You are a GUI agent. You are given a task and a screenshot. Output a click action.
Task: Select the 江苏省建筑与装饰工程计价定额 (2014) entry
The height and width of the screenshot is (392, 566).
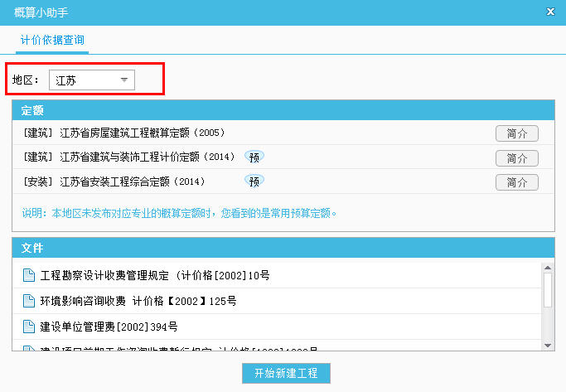point(148,157)
